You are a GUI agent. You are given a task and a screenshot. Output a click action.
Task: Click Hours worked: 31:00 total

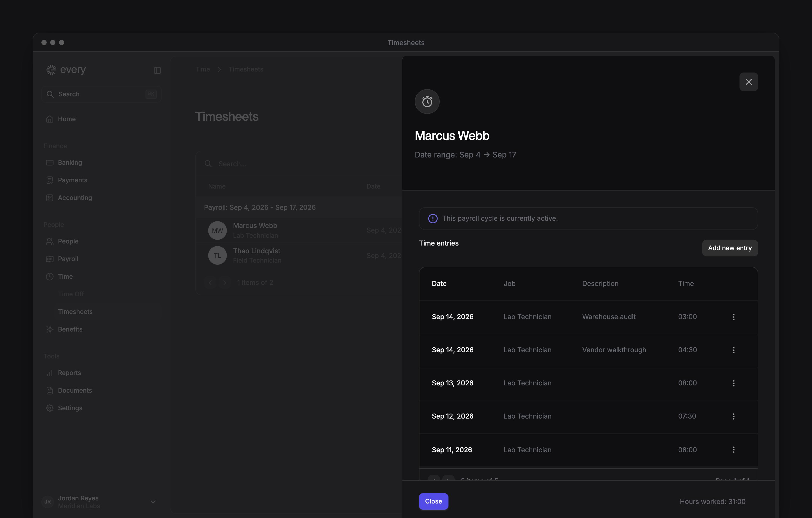click(712, 501)
